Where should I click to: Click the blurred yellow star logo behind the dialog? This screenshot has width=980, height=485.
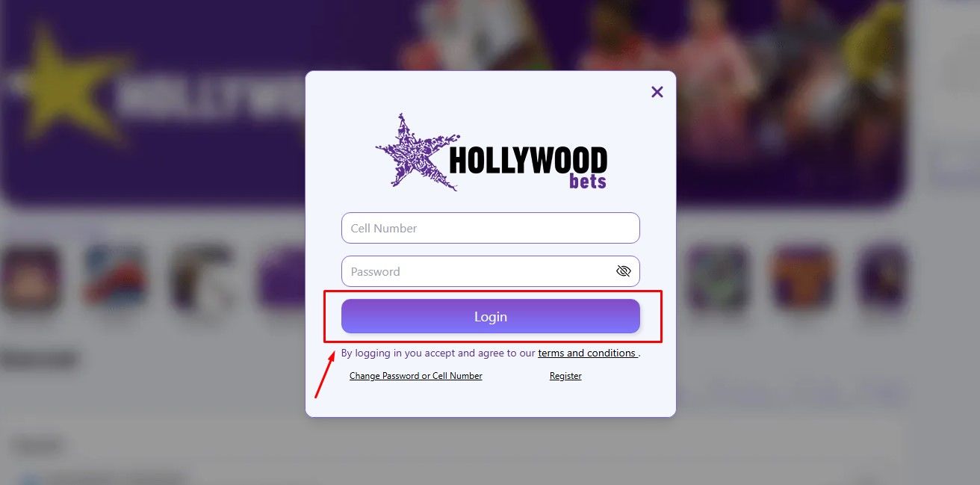(x=66, y=84)
